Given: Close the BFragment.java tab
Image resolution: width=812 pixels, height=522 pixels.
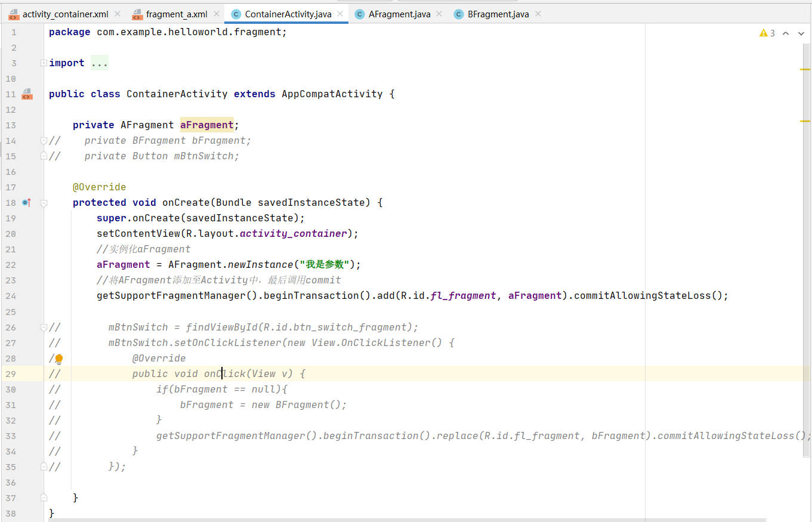Looking at the screenshot, I should click(538, 14).
